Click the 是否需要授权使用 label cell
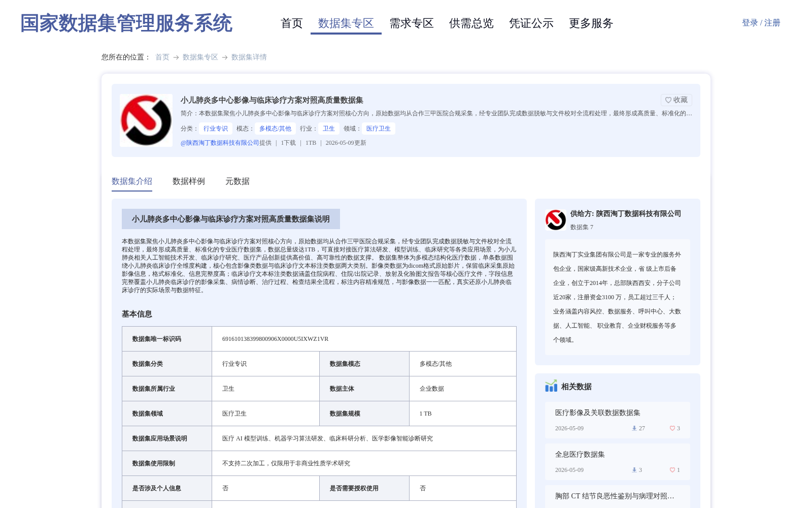 [x=364, y=488]
